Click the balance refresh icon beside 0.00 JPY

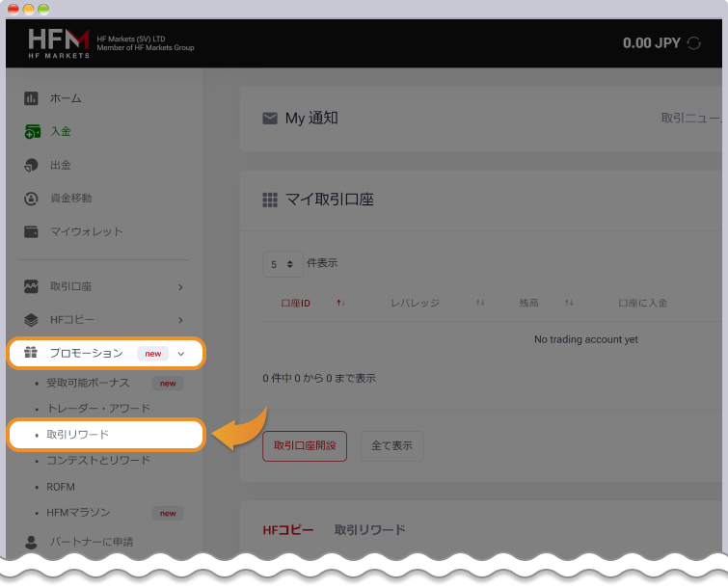click(x=694, y=43)
